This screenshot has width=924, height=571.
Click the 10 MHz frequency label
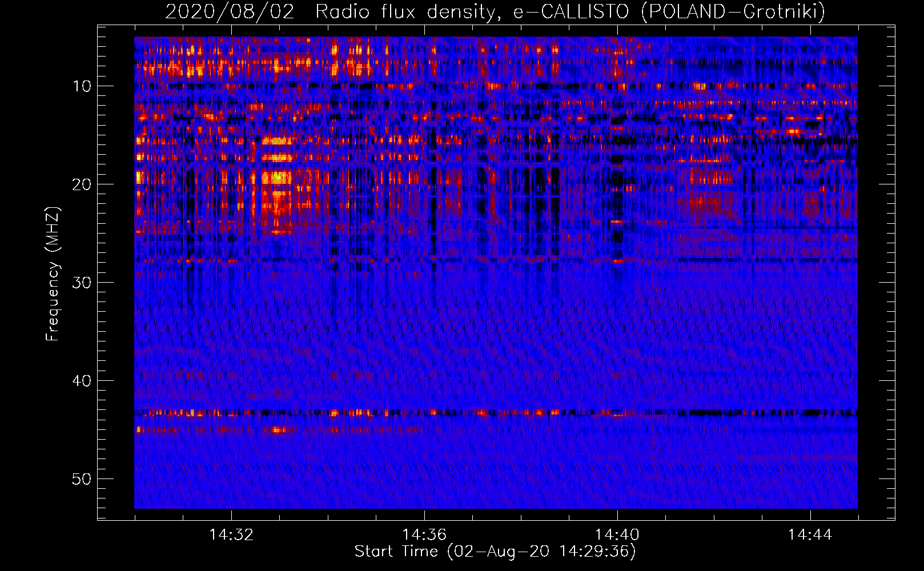point(82,86)
